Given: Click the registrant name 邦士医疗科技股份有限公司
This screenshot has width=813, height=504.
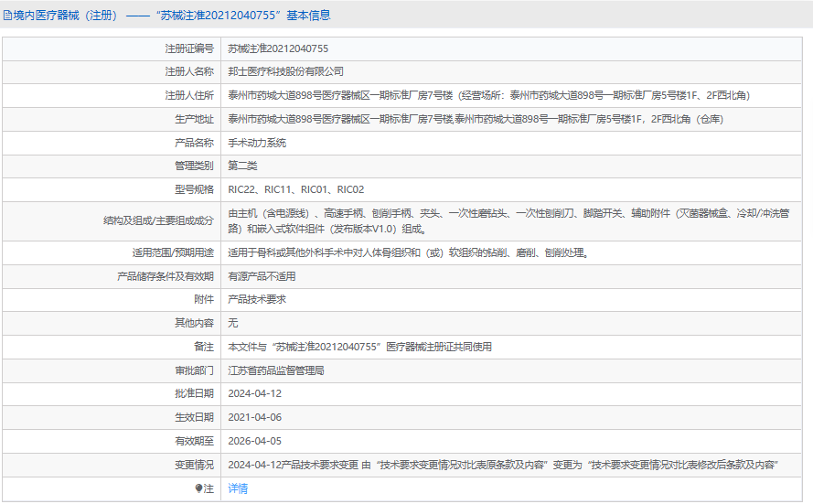Looking at the screenshot, I should coord(285,71).
